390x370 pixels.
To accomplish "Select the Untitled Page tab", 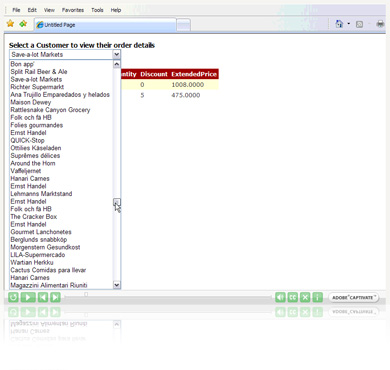I will [x=105, y=25].
